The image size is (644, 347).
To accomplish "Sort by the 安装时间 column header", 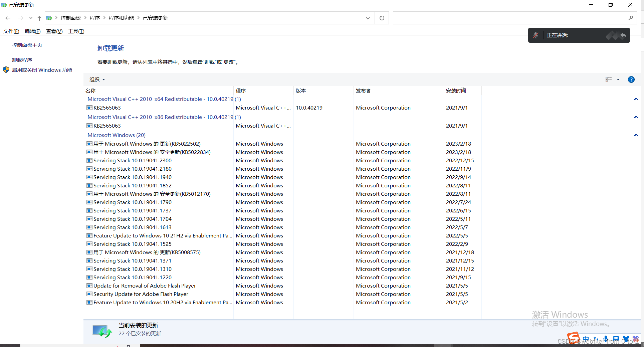I will tap(463, 91).
